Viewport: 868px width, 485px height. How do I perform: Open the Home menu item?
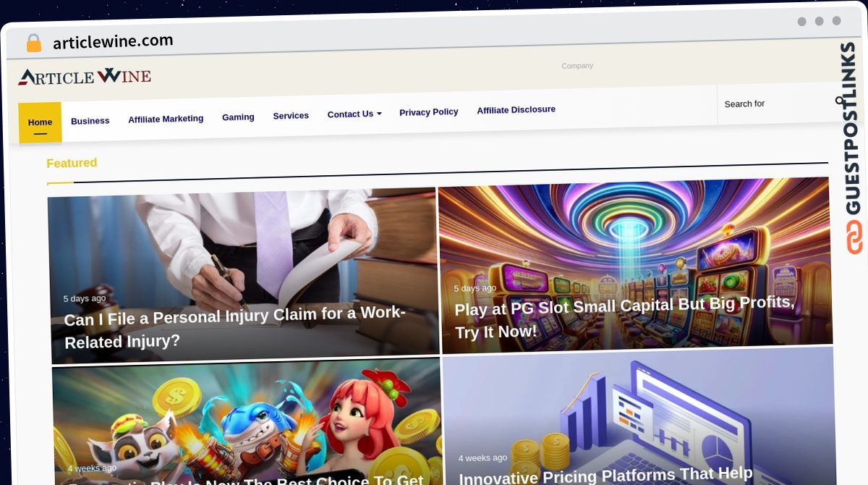tap(41, 122)
